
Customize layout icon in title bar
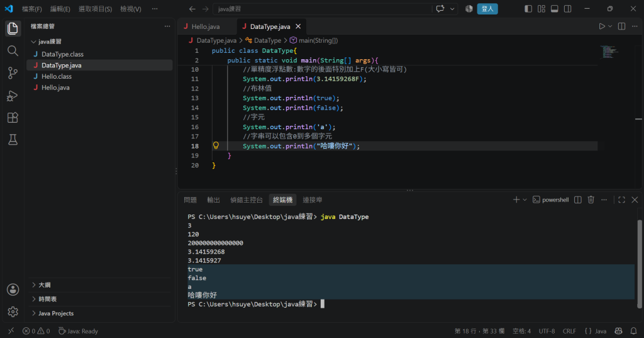pos(541,9)
